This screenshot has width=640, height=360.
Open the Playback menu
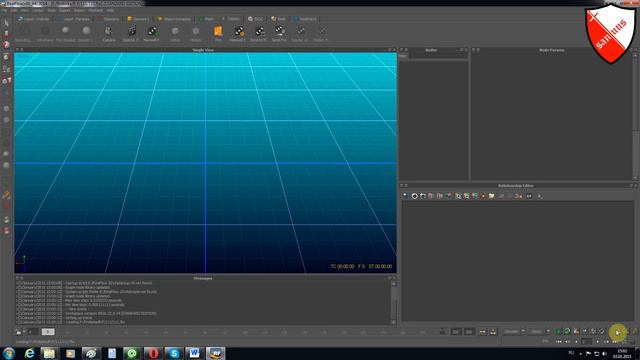pos(96,10)
